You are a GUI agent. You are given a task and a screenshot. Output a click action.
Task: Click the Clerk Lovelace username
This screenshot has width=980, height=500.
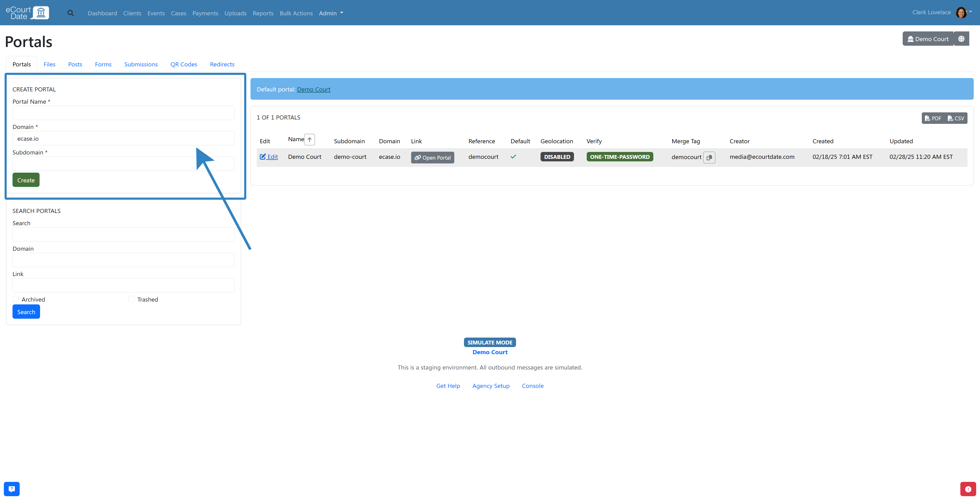931,12
